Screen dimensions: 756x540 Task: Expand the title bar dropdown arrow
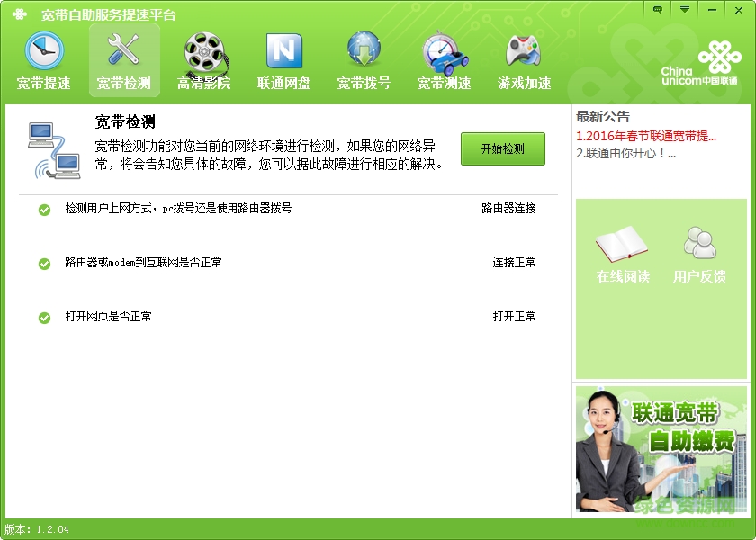(686, 9)
